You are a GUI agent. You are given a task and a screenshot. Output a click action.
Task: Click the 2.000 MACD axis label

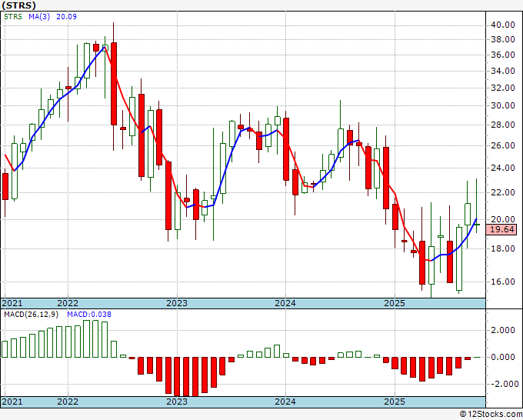point(503,330)
